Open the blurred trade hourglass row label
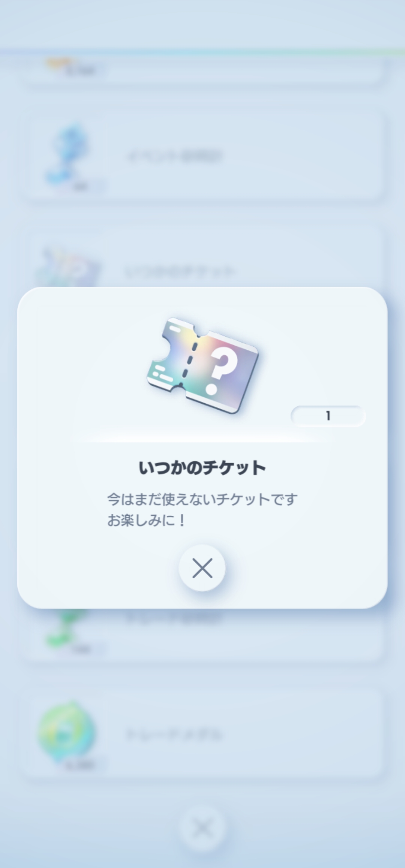Image resolution: width=405 pixels, height=868 pixels. (174, 617)
